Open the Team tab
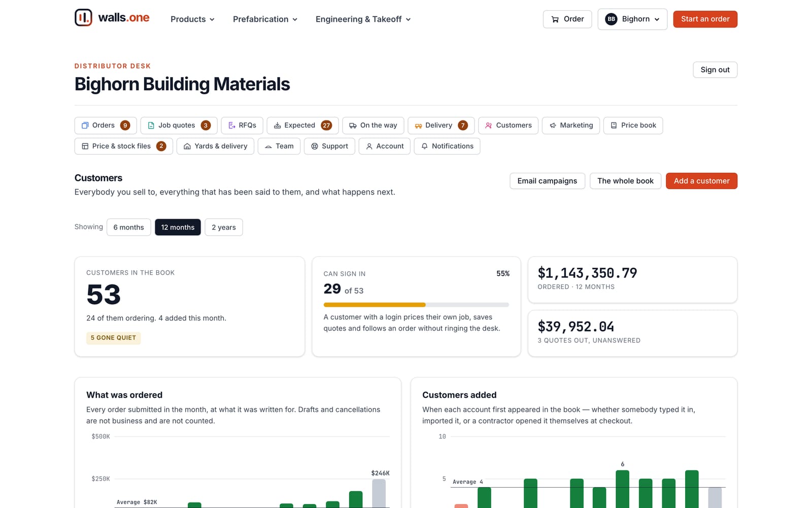The image size is (812, 508). [x=280, y=146]
